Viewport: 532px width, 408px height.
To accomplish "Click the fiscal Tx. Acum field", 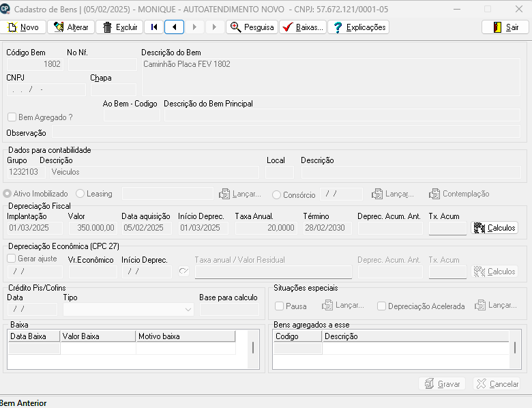I will point(447,228).
